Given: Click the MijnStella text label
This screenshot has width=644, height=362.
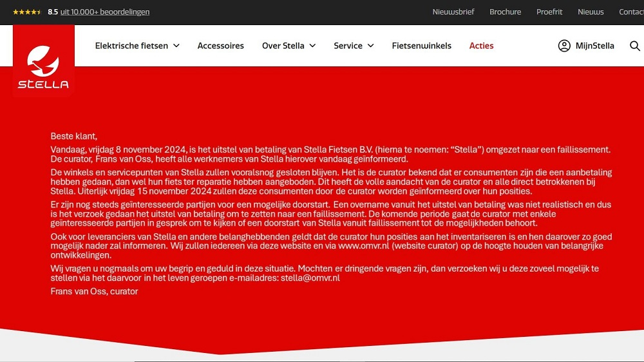Looking at the screenshot, I should click(594, 46).
